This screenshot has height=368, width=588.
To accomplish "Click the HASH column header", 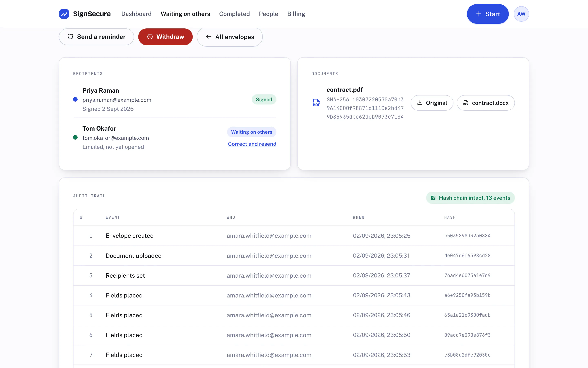I will [x=450, y=217].
